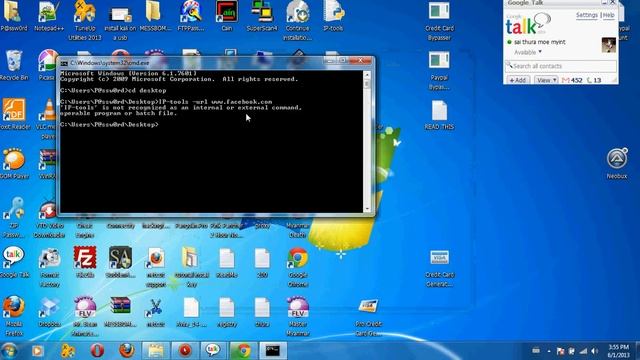This screenshot has width=640, height=360.
Task: Launch Foxit Reader desktop shortcut
Action: click(x=14, y=114)
